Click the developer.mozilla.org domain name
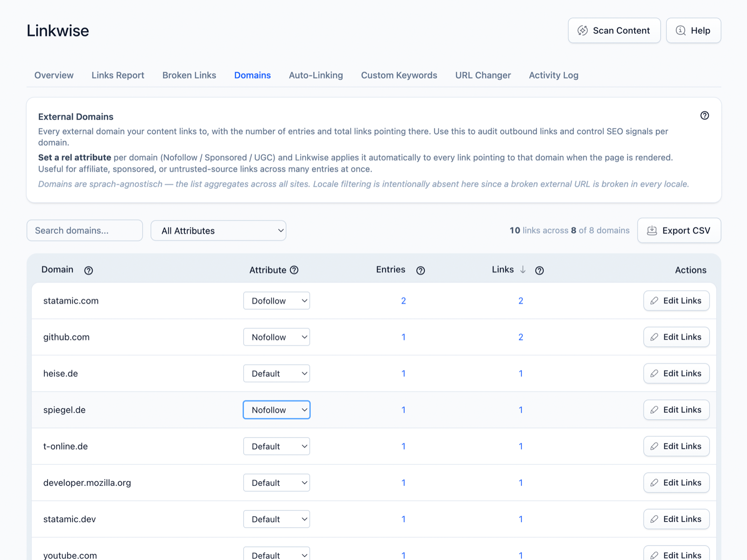Image resolution: width=747 pixels, height=560 pixels. pos(87,483)
